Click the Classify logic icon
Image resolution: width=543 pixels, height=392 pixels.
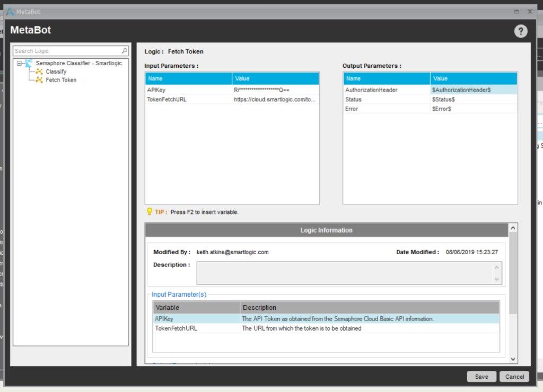[x=39, y=72]
